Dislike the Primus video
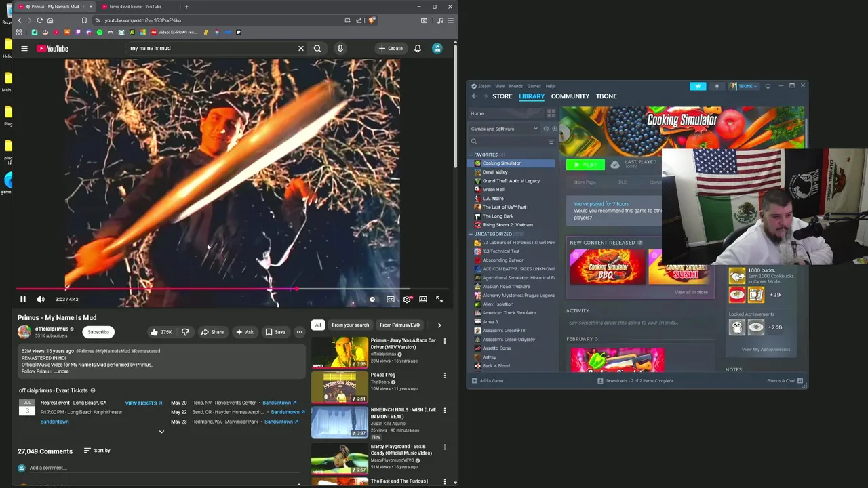 [185, 332]
